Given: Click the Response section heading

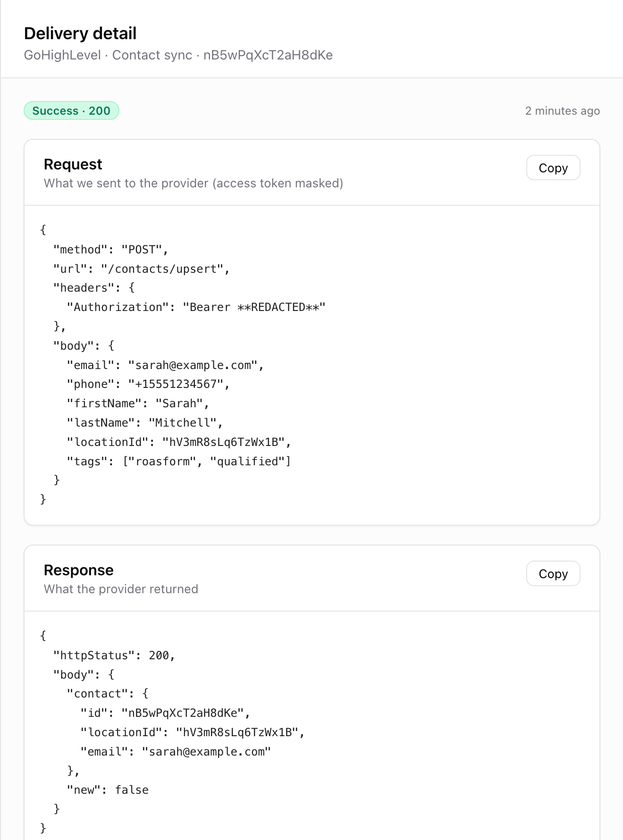Looking at the screenshot, I should click(79, 570).
